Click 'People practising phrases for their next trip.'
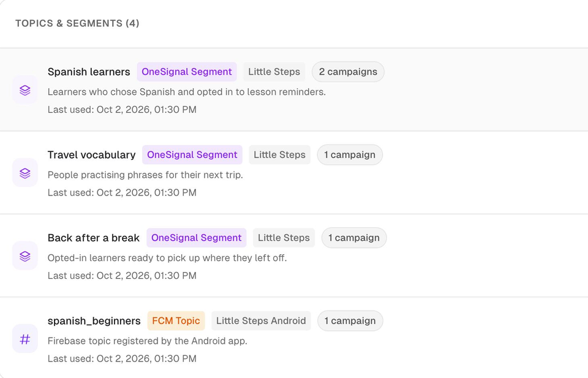The width and height of the screenshot is (588, 378). pos(145,175)
